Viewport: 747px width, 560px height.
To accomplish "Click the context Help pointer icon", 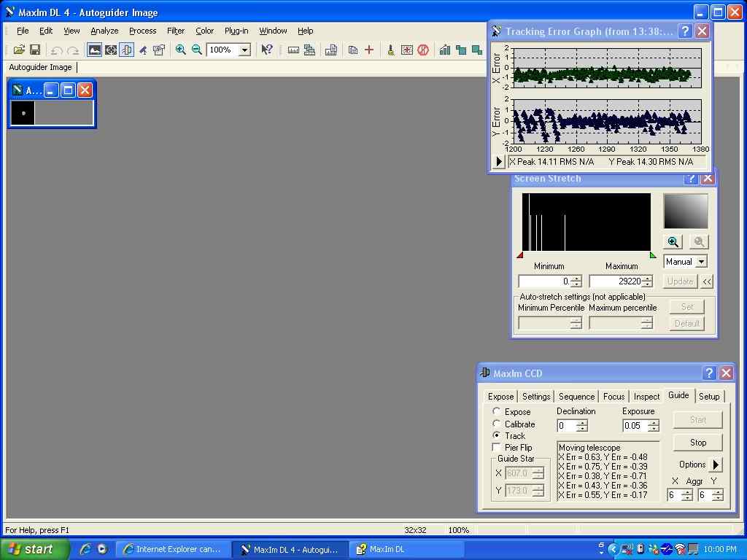I will pos(267,50).
